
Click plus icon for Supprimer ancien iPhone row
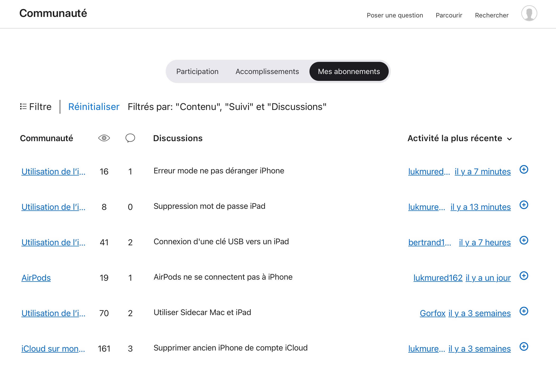point(524,347)
